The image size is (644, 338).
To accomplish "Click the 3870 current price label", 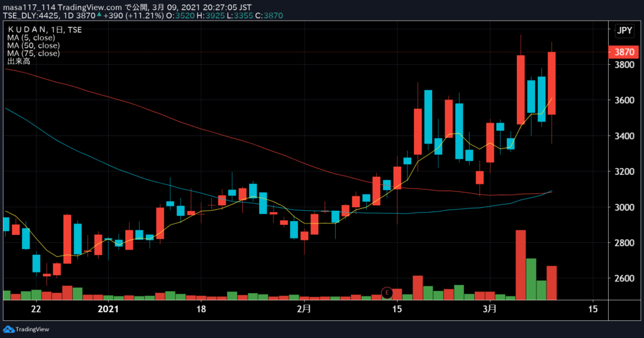I will click(x=624, y=52).
